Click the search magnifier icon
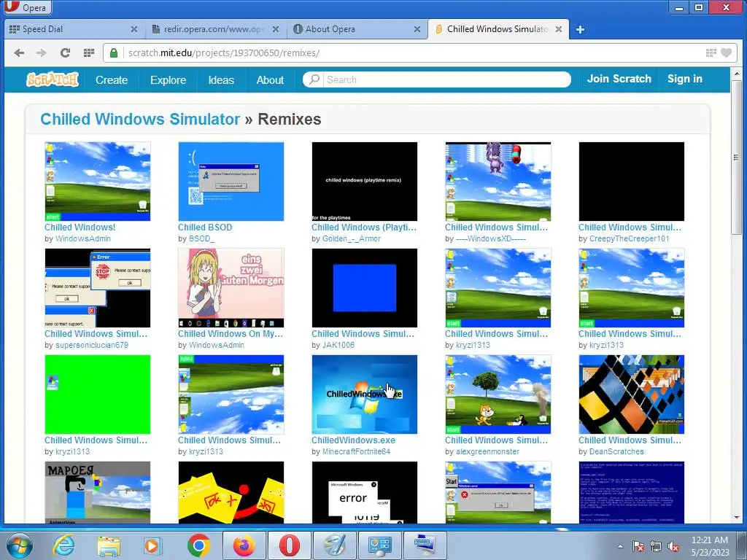The width and height of the screenshot is (747, 560). pos(314,79)
